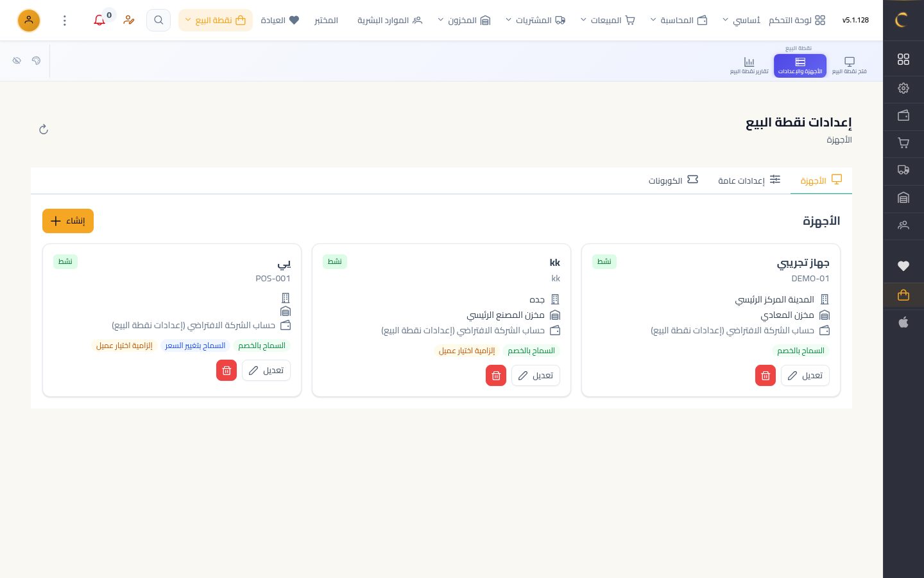The width and height of the screenshot is (924, 578).
Task: Toggle the hidden-eye visibility icon
Action: pyautogui.click(x=17, y=60)
